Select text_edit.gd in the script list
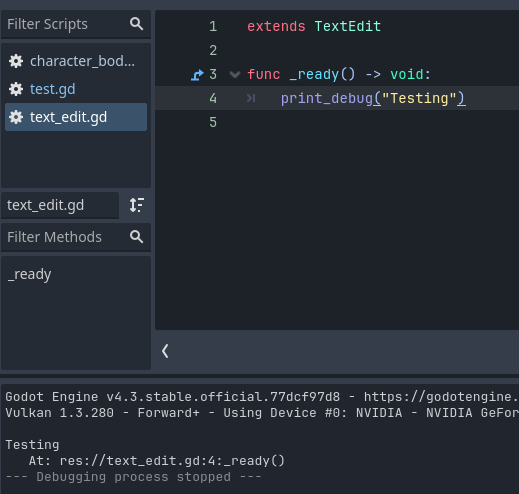Viewport: 519px width, 494px height. click(76, 117)
